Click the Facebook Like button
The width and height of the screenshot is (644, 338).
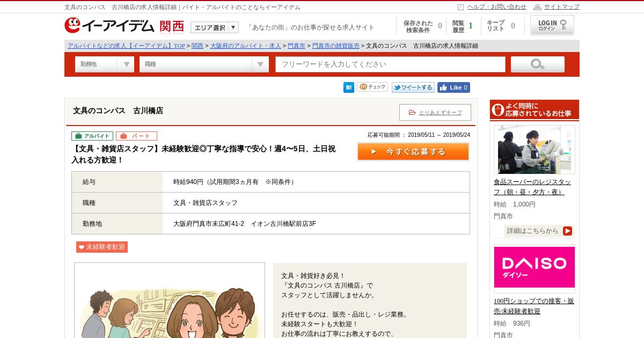(453, 87)
